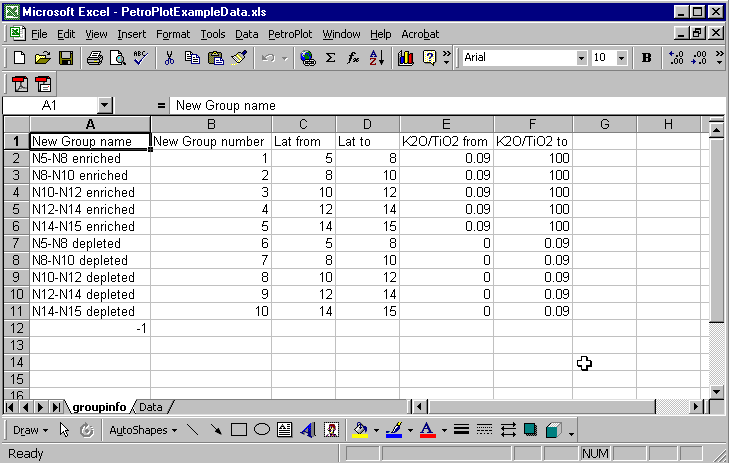
Task: Click the Shadow style icon
Action: coord(530,430)
